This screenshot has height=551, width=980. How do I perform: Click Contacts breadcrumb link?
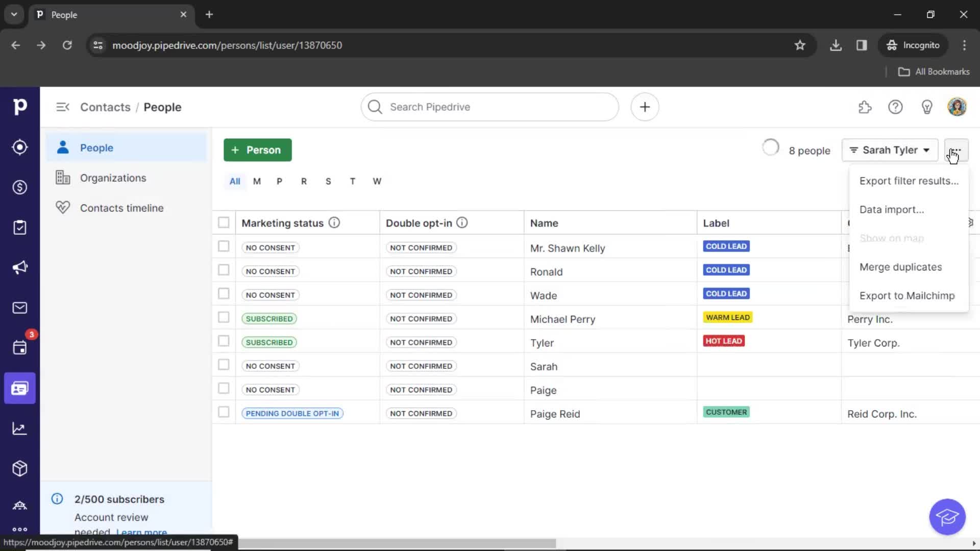click(105, 107)
